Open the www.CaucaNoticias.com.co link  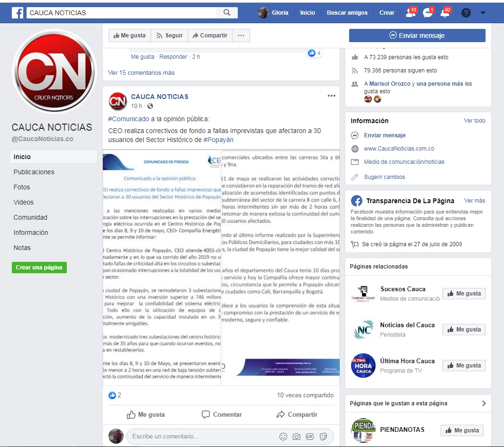pyautogui.click(x=399, y=148)
